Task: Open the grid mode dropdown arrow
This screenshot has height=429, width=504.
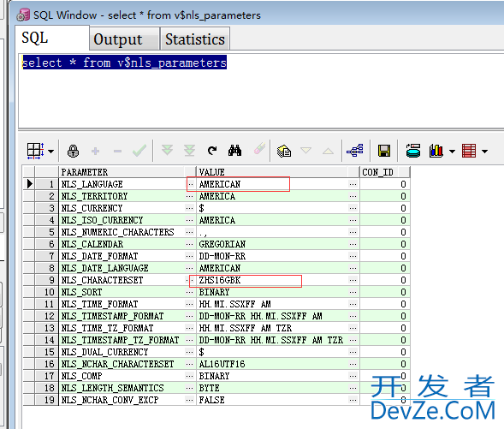Action: click(x=50, y=152)
